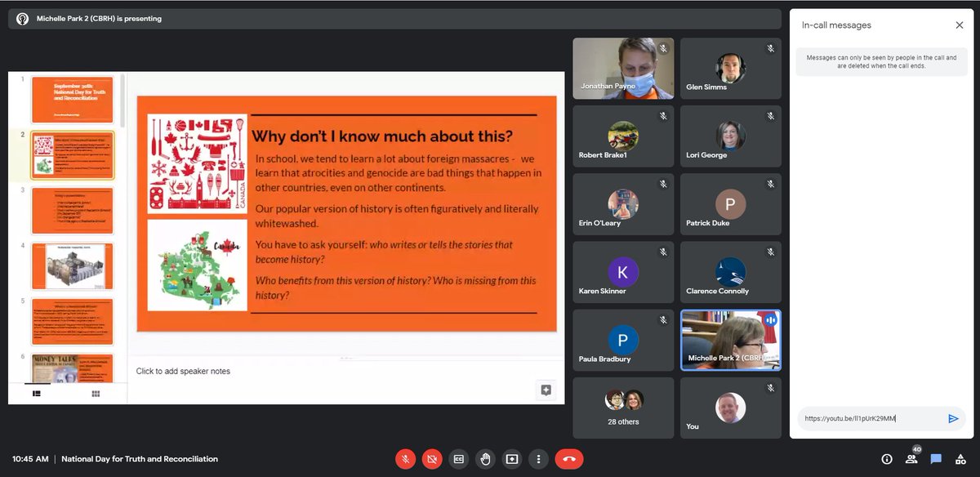The image size is (980, 477).
Task: Select slide 3 thumbnail in filmstrip
Action: 73,211
